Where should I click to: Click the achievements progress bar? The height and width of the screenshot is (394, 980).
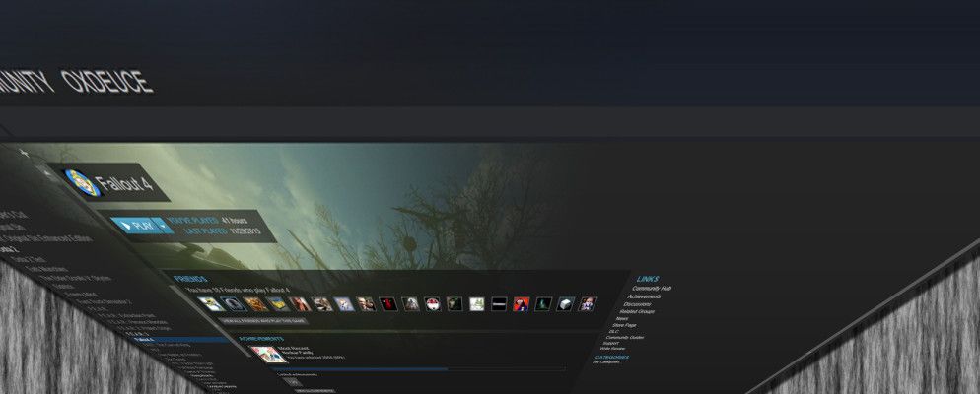[x=420, y=369]
